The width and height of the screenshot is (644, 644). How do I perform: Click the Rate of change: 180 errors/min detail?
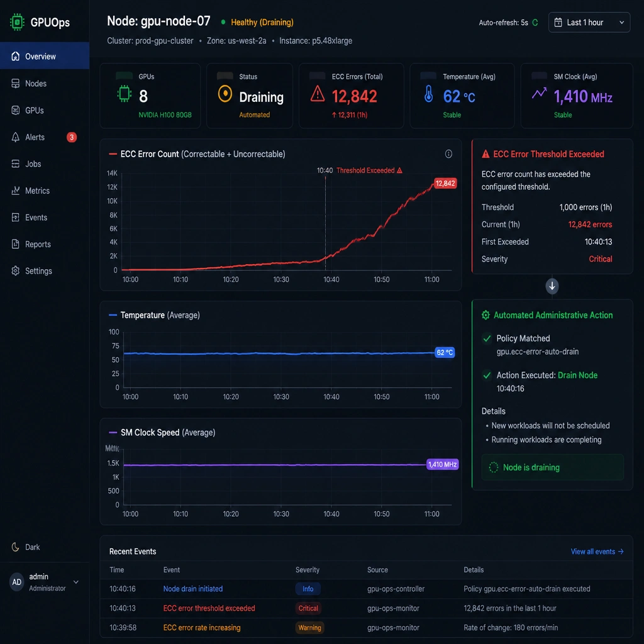point(511,627)
